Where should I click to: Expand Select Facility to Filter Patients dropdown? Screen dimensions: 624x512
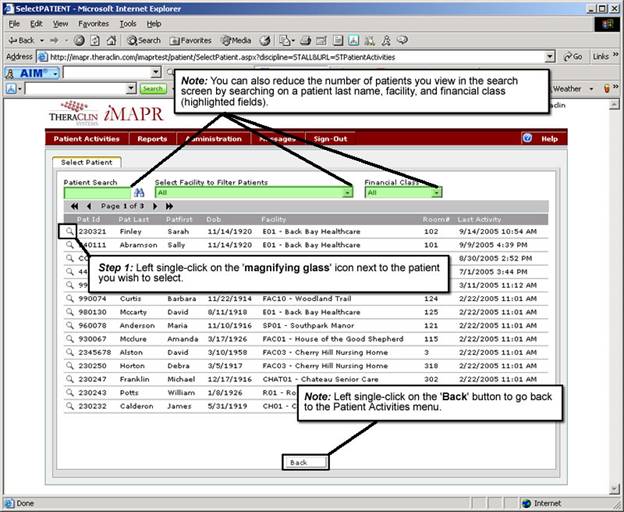click(x=347, y=192)
